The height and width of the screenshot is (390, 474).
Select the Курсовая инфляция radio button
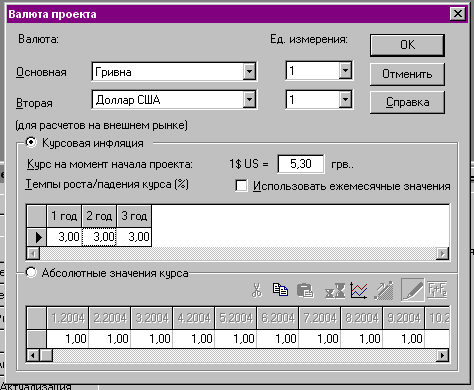click(31, 142)
